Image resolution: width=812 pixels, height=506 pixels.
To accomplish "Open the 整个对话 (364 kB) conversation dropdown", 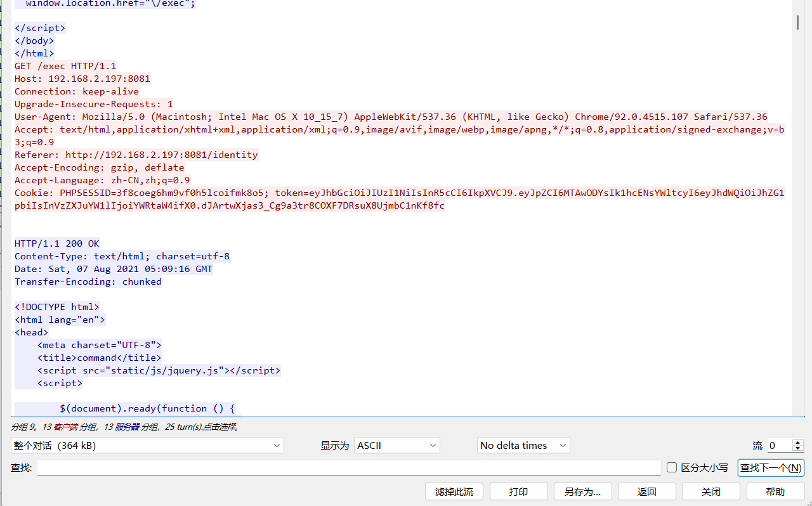I will pos(147,446).
